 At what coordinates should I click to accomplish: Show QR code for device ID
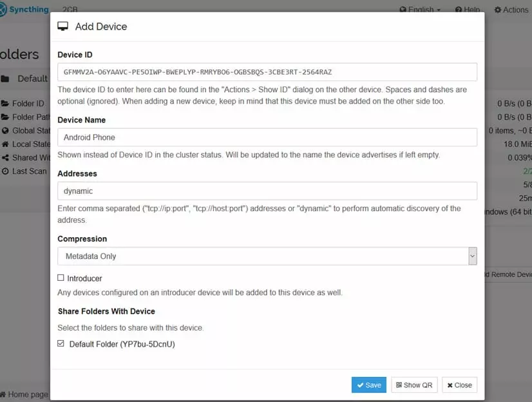click(x=414, y=385)
